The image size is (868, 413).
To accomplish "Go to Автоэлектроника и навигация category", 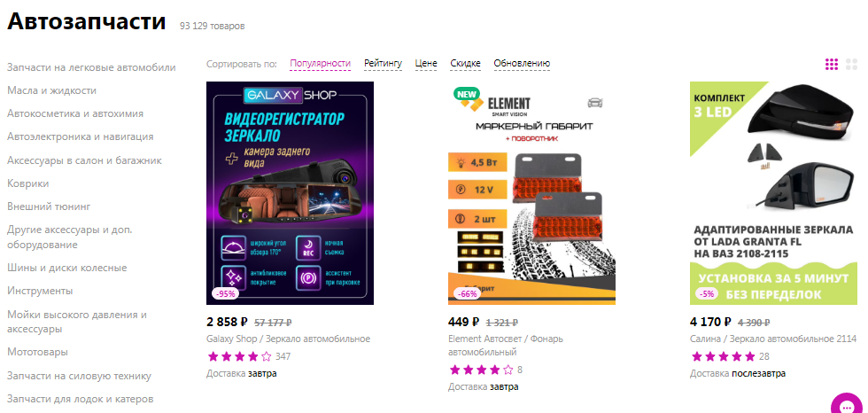I will click(x=81, y=136).
